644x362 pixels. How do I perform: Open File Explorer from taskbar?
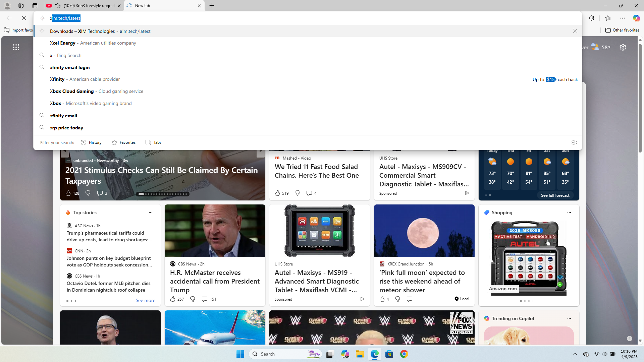(x=360, y=354)
